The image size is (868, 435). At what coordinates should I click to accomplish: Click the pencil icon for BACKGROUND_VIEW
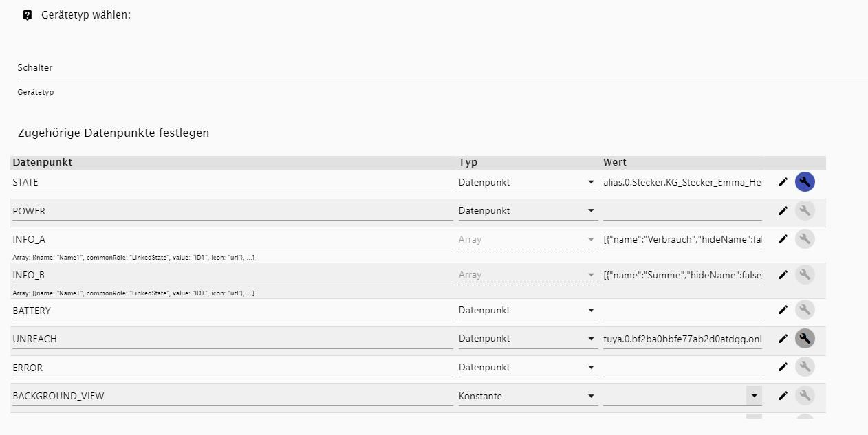(783, 396)
